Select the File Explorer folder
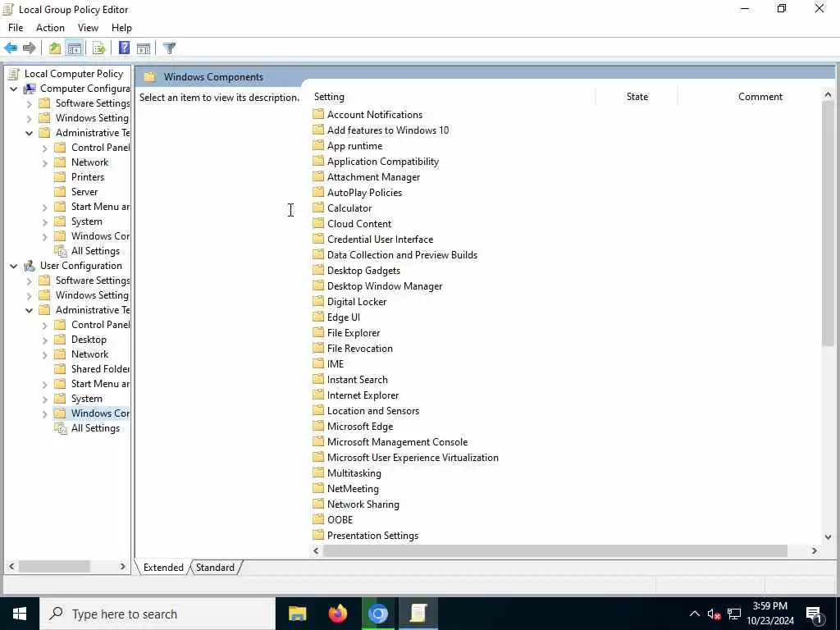840x630 pixels. coord(354,333)
